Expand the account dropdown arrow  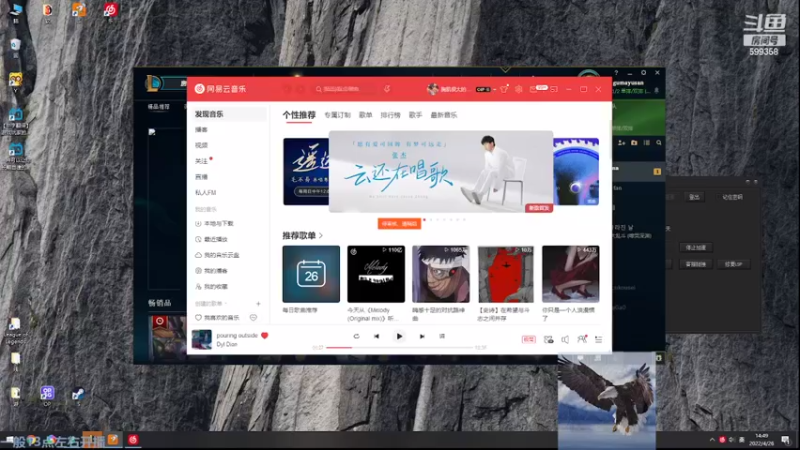coord(494,90)
